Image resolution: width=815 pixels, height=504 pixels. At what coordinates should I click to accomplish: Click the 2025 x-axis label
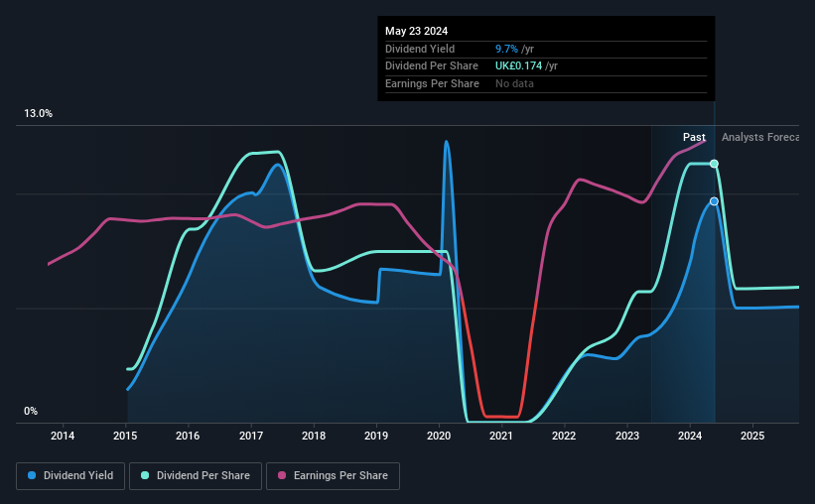(x=752, y=436)
